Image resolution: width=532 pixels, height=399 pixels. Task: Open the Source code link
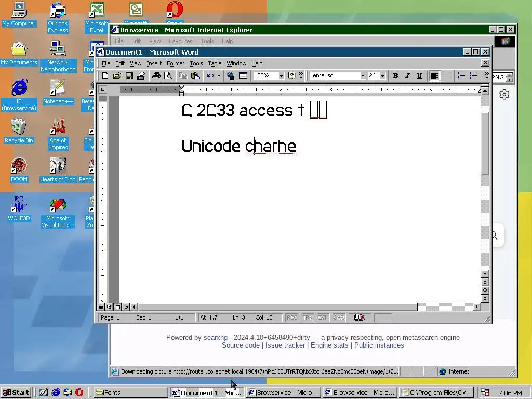click(241, 345)
